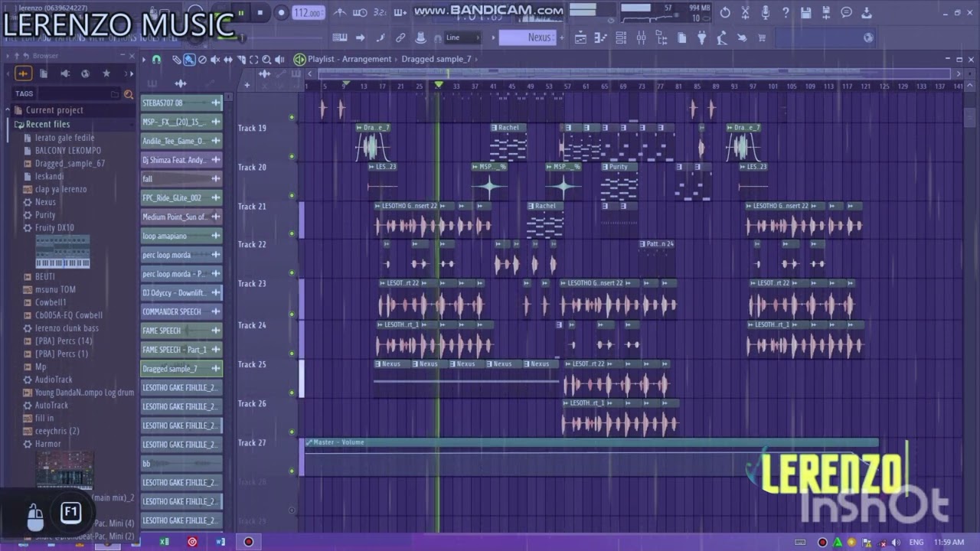Select the browser web globe tab icon
Viewport: 980px width, 551px height.
tap(85, 73)
